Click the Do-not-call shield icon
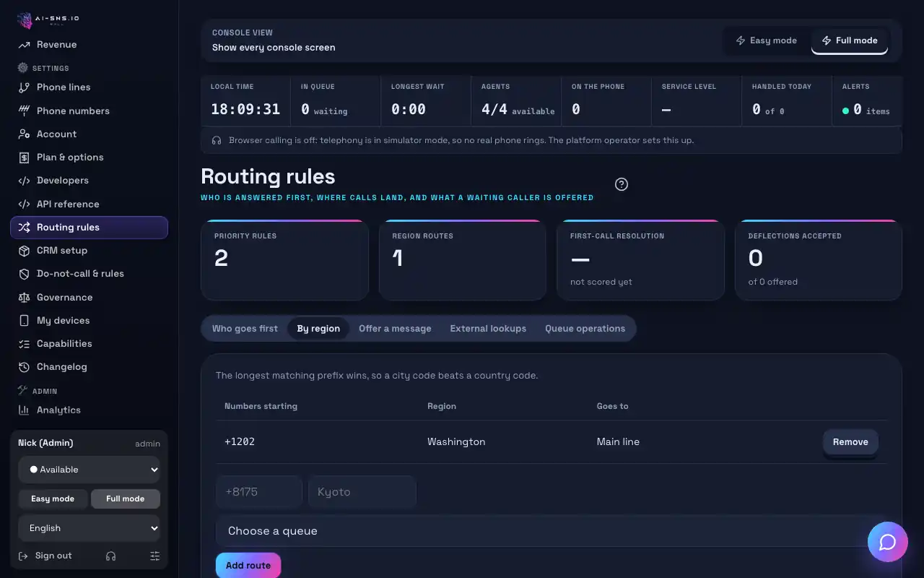This screenshot has height=578, width=924. coord(25,274)
